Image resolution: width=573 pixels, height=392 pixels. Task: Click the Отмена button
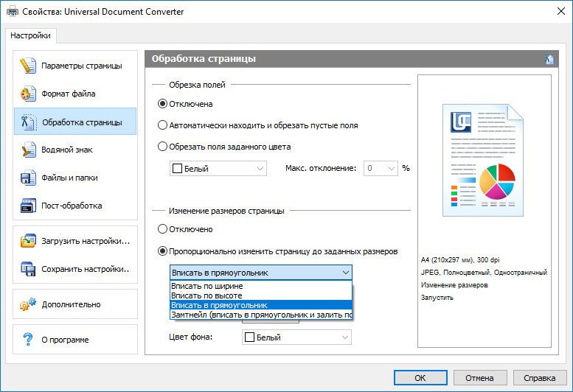click(x=480, y=378)
